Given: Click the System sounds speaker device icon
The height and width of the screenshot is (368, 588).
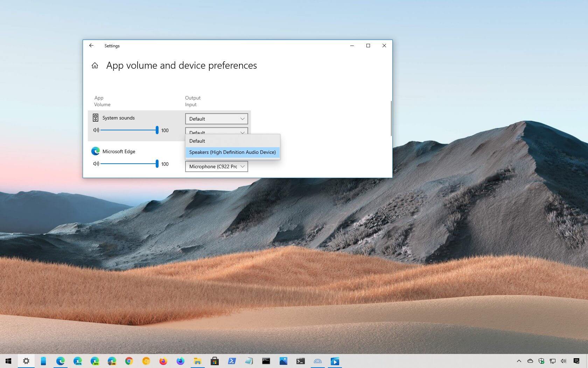Looking at the screenshot, I should pos(95,118).
